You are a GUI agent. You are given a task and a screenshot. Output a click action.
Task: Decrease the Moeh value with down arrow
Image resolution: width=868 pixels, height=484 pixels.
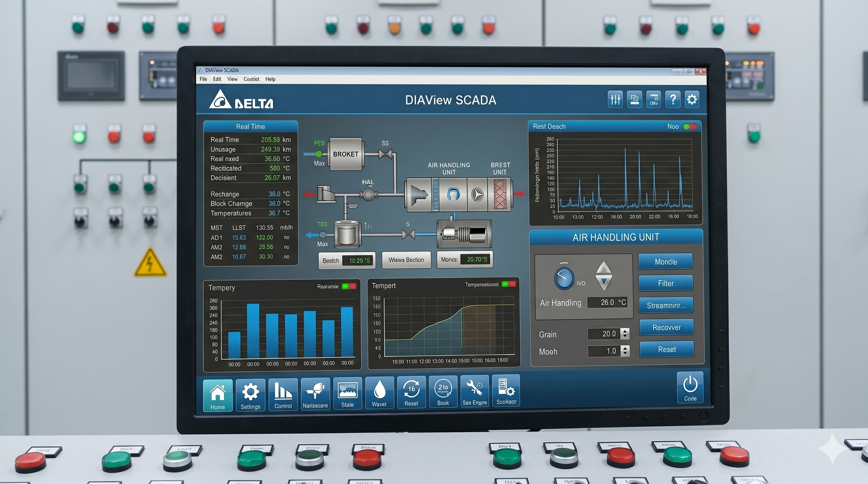click(625, 354)
